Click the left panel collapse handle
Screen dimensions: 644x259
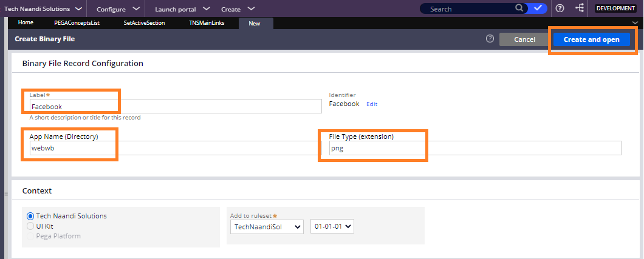point(6,194)
